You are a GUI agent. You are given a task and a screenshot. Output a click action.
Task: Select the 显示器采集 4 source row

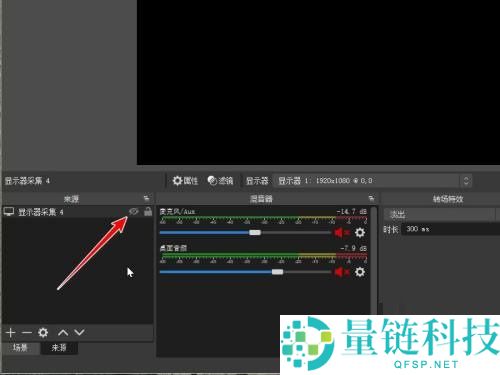click(77, 212)
